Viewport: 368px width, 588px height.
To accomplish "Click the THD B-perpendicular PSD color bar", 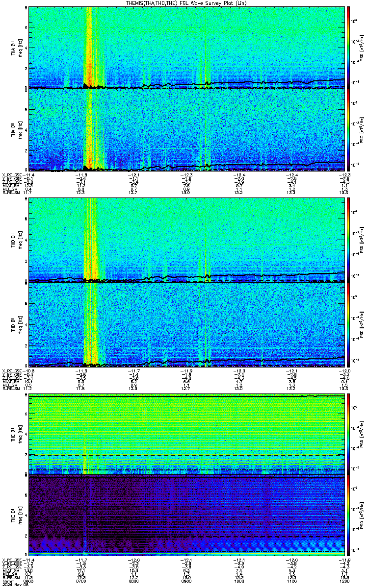I will point(348,240).
